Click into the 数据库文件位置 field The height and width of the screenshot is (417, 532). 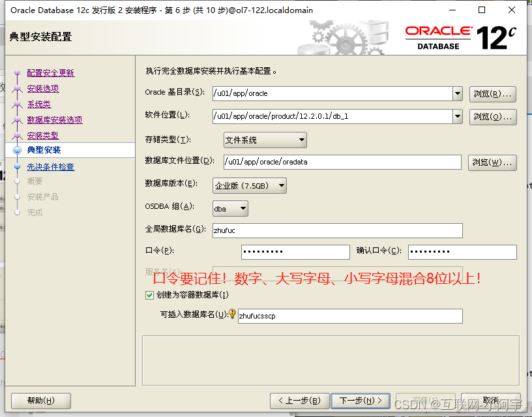(x=342, y=162)
